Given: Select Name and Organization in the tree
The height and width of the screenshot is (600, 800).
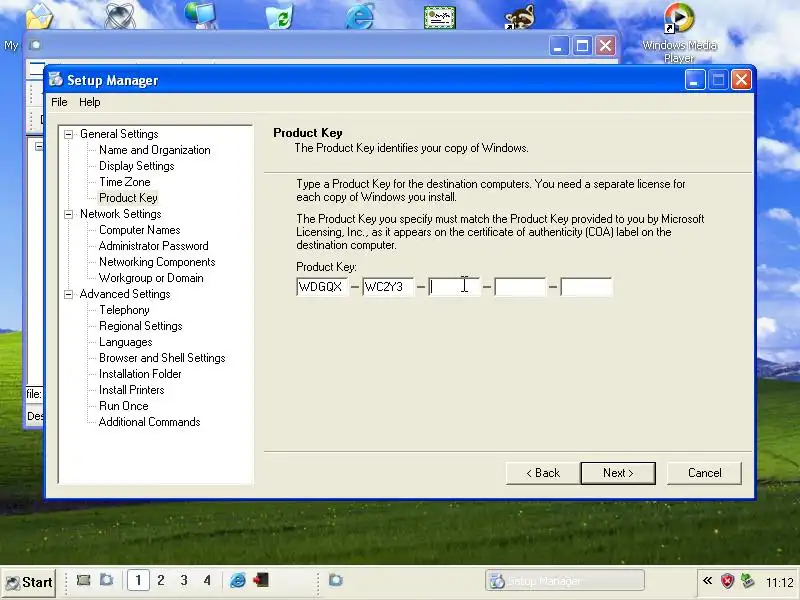Looking at the screenshot, I should click(155, 150).
